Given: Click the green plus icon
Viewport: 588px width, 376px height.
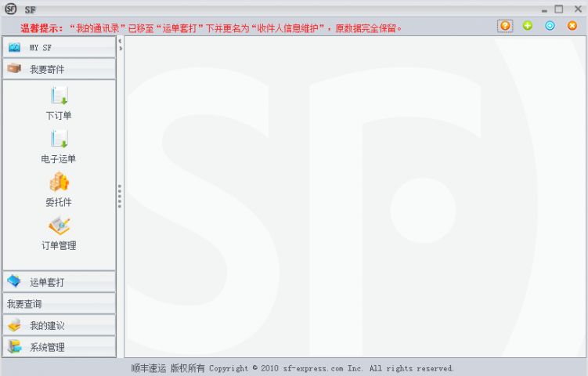Looking at the screenshot, I should coord(528,26).
